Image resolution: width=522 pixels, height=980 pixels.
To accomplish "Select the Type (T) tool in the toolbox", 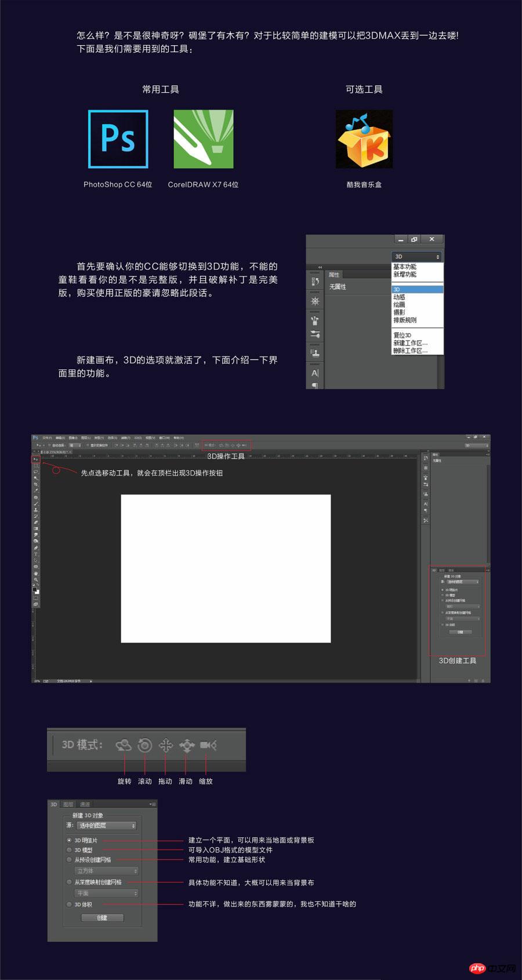I will 36,554.
